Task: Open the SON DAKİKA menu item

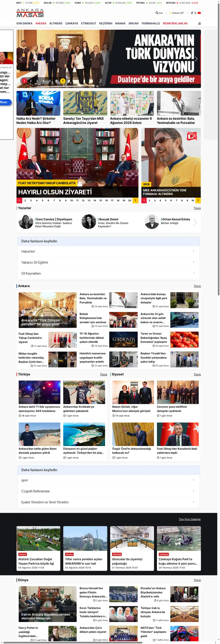Action: (x=24, y=23)
